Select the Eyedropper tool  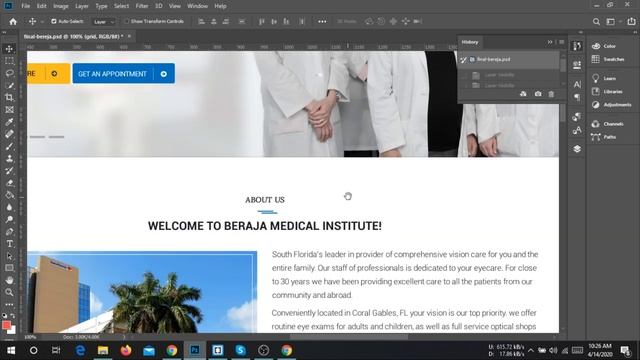tap(9, 122)
